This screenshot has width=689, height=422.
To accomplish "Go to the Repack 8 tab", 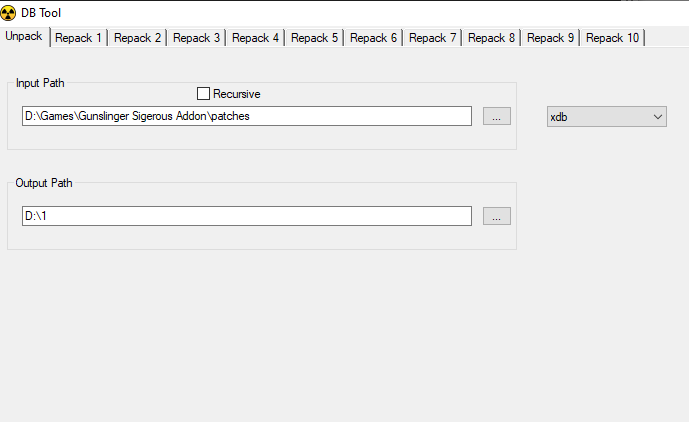I will click(492, 38).
